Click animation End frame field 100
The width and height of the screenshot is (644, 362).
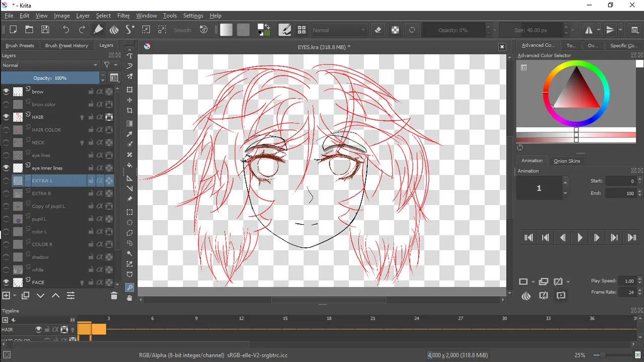pos(622,193)
